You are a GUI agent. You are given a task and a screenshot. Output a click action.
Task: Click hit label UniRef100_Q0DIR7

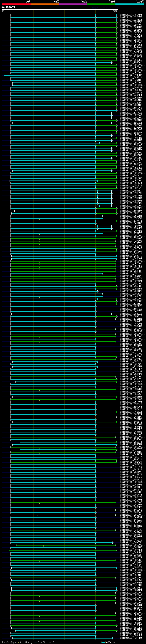click(x=131, y=291)
